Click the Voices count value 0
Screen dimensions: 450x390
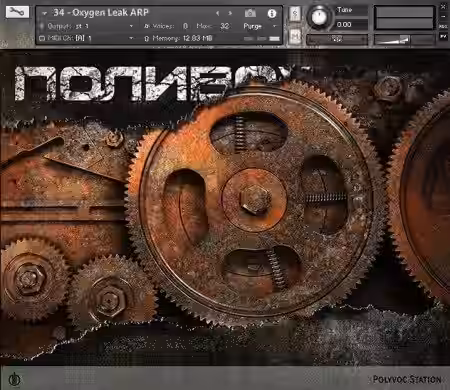click(x=185, y=26)
